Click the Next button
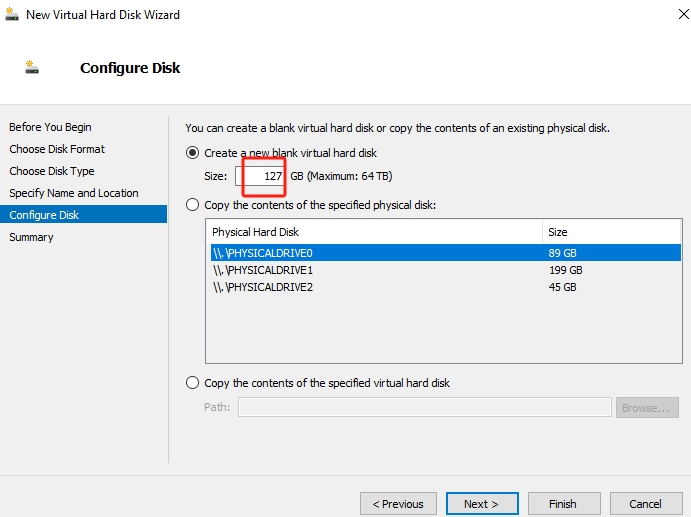Viewport: 691px width, 517px height. click(482, 504)
